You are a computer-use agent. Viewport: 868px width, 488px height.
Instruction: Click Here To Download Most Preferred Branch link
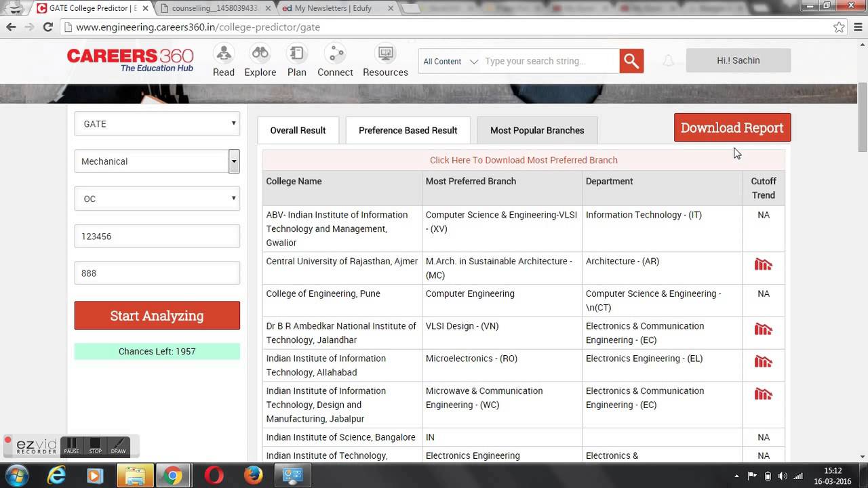pos(524,160)
